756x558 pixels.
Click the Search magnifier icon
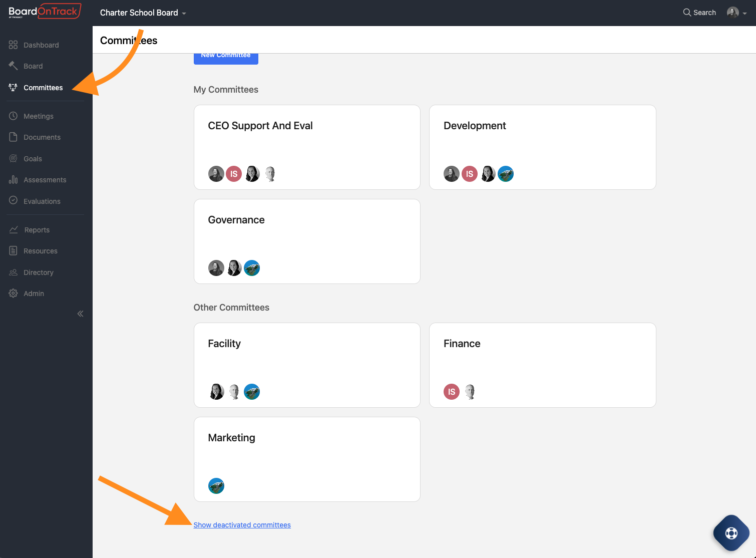click(x=687, y=13)
